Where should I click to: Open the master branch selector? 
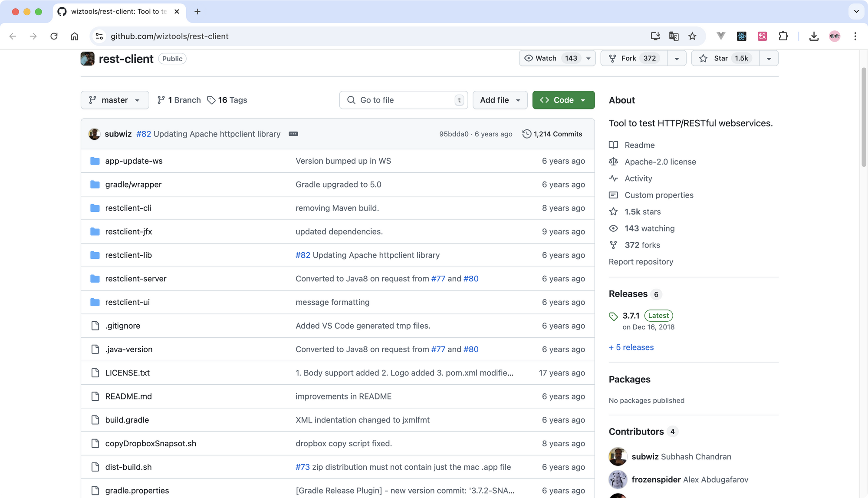coord(115,99)
